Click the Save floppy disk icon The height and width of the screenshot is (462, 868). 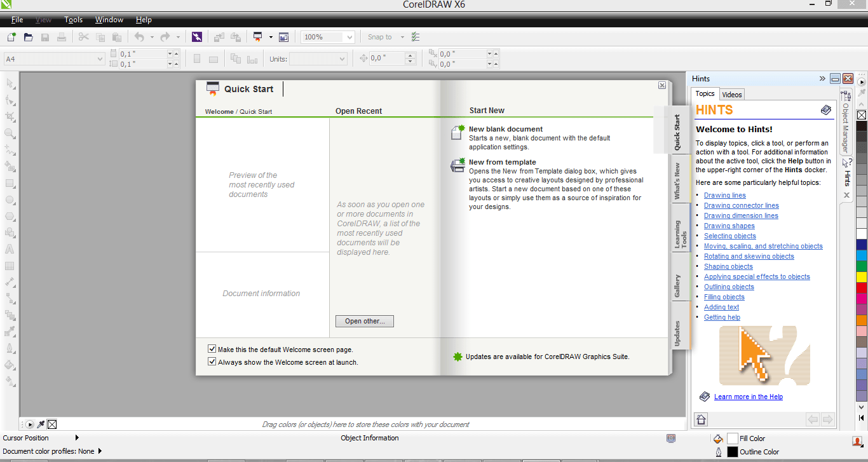[45, 37]
